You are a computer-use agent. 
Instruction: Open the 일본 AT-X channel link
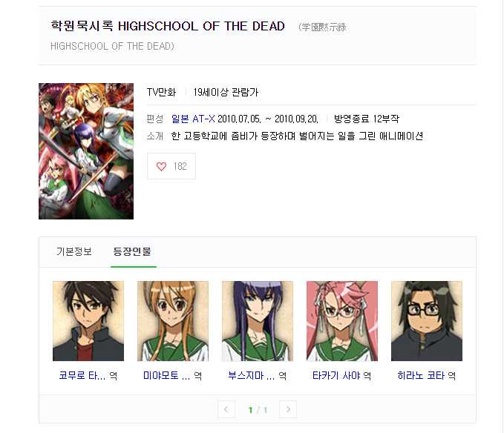pyautogui.click(x=193, y=119)
